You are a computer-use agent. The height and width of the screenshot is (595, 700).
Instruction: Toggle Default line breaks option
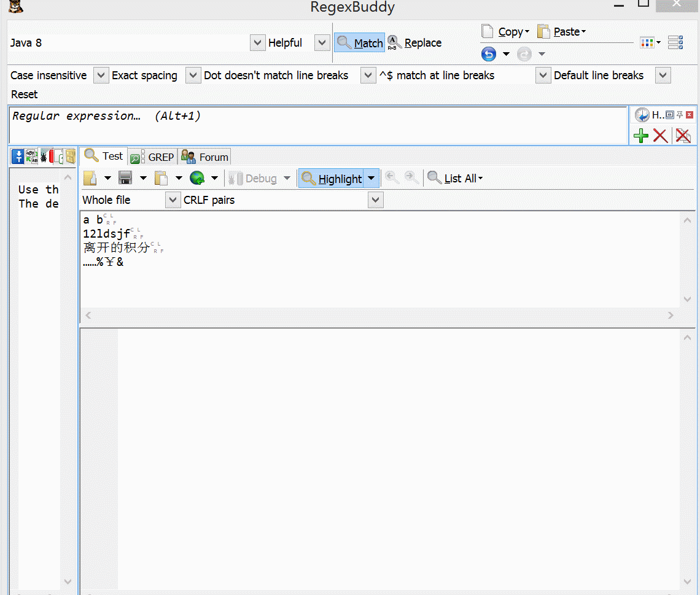click(x=598, y=76)
